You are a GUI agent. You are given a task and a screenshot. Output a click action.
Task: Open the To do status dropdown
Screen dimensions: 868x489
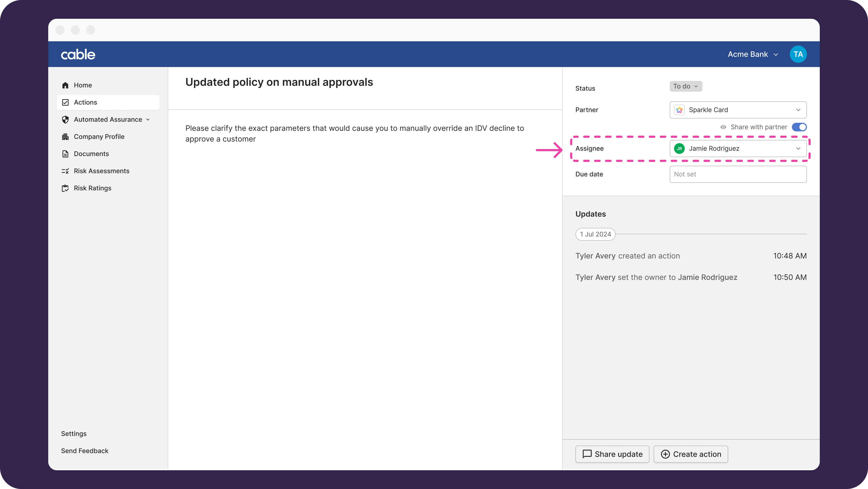click(685, 86)
